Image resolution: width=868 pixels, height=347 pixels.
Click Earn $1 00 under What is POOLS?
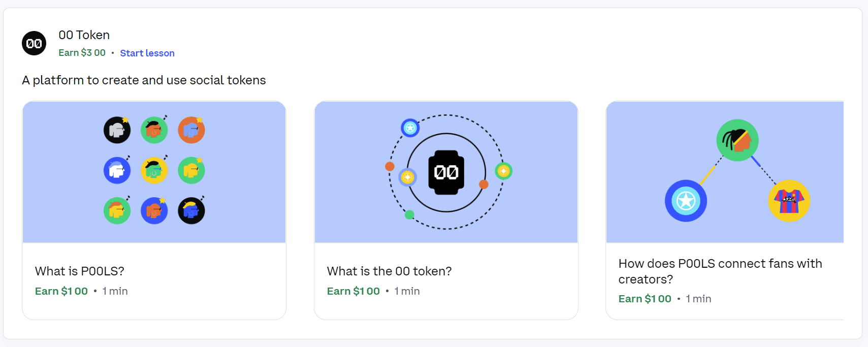(x=61, y=291)
